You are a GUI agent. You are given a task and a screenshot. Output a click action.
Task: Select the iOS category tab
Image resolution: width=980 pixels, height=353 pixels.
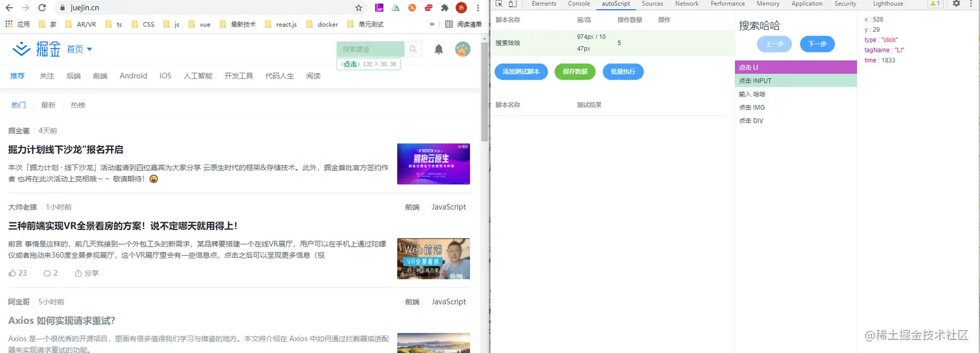coord(165,76)
